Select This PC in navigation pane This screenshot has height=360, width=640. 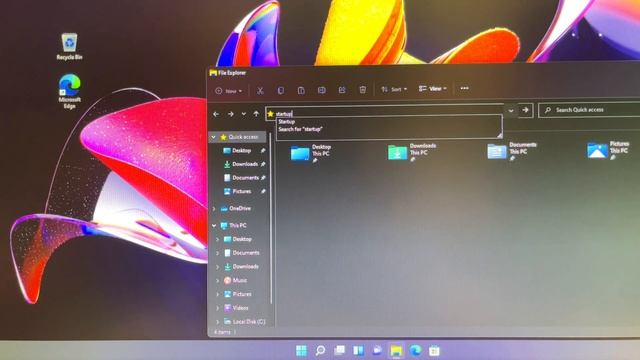coord(233,225)
